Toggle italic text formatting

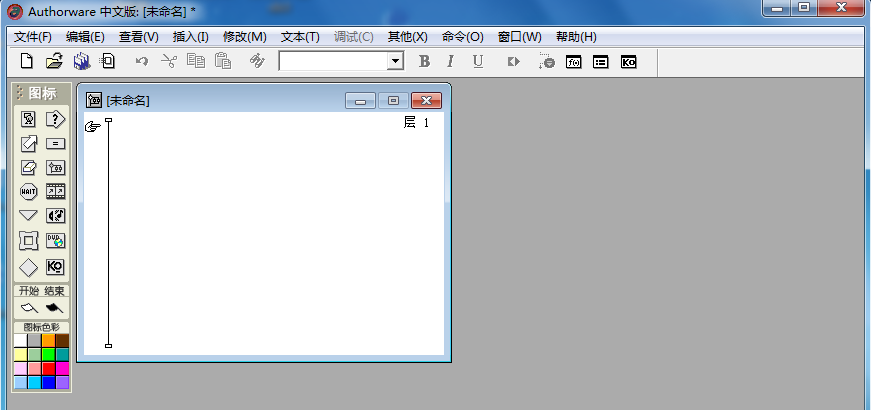tap(450, 61)
